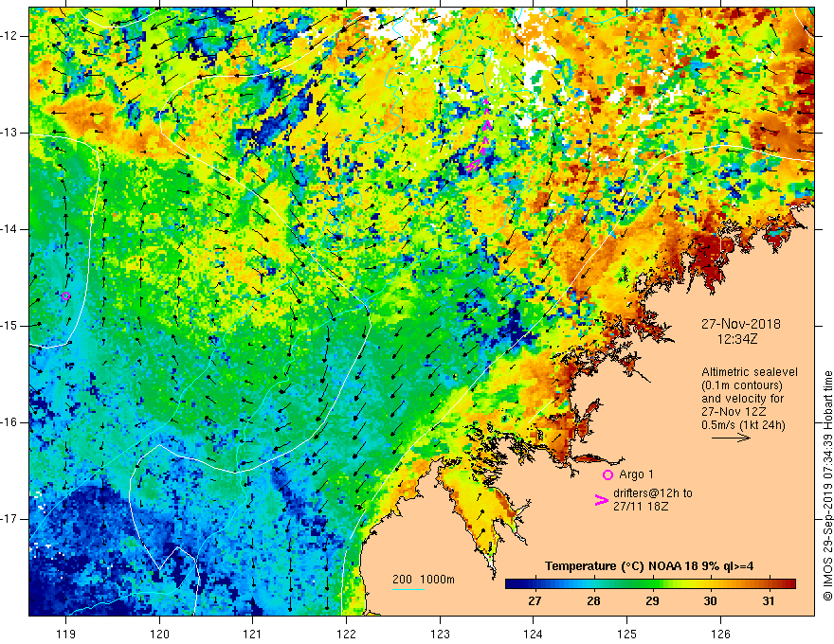Click the '(0.1m contours)' legend line

point(741,385)
